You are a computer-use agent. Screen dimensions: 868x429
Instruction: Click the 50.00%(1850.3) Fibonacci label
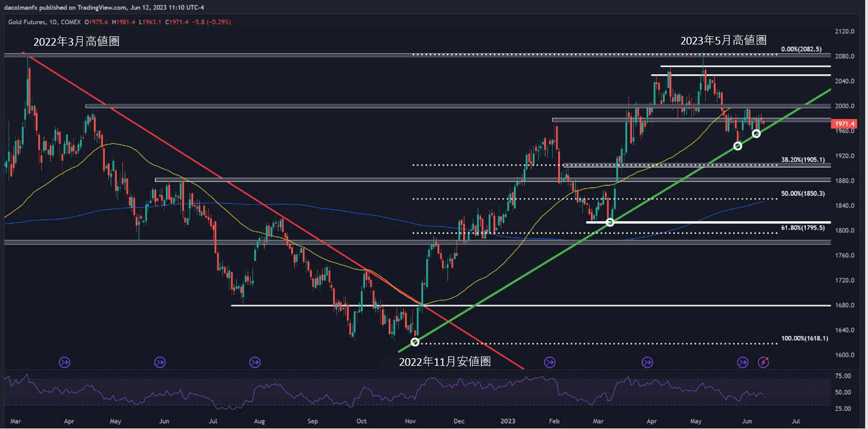click(x=803, y=193)
